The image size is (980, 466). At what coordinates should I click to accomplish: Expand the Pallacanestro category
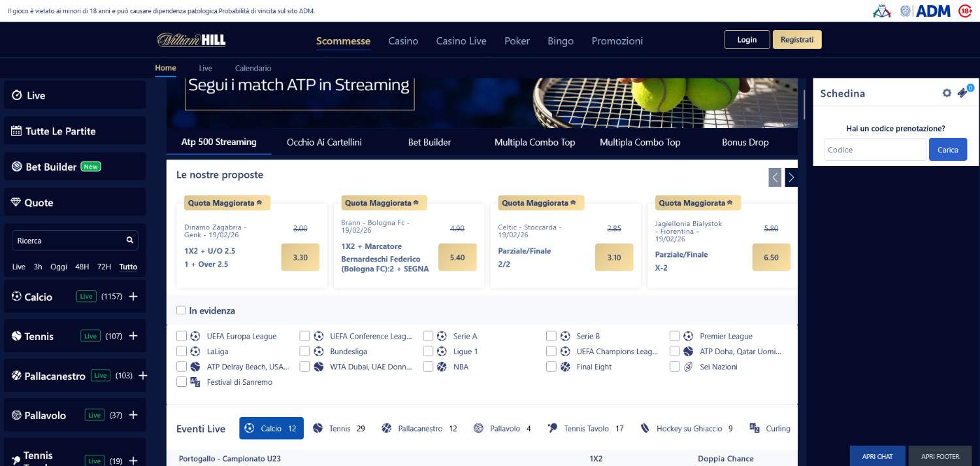pos(142,376)
